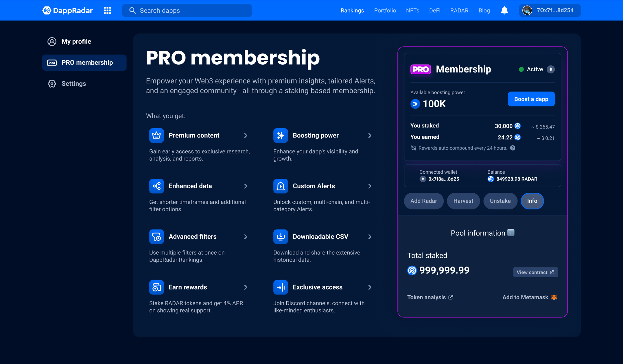Select PRO membership in the sidebar
This screenshot has height=364, width=623.
click(84, 63)
